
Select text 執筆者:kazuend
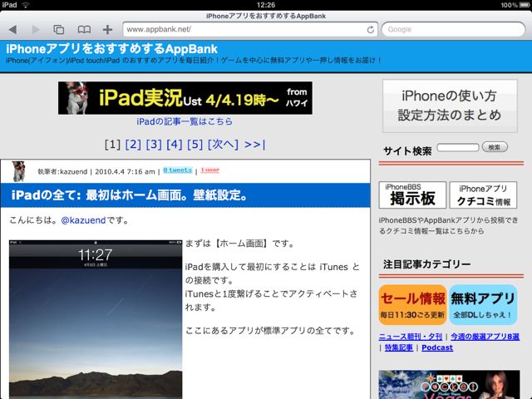point(62,172)
